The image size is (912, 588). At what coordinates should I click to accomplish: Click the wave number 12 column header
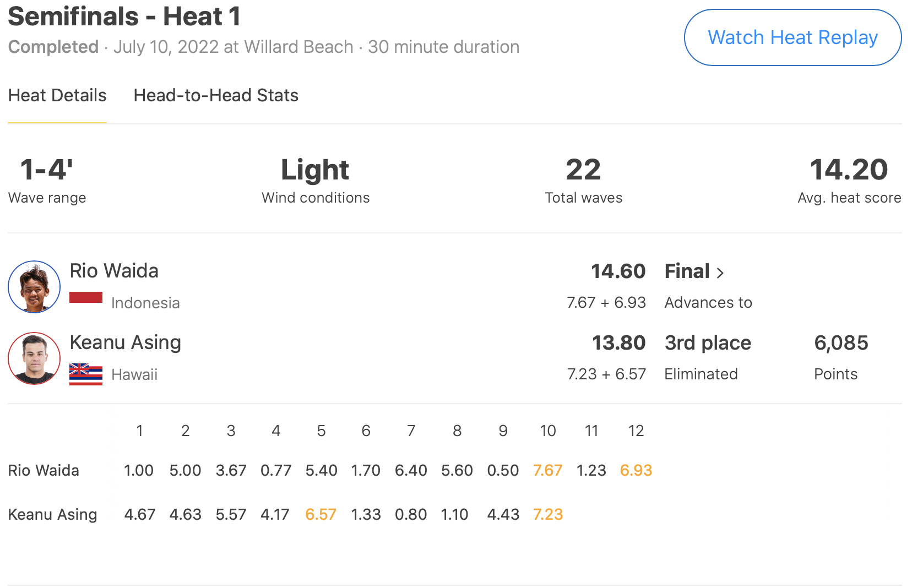pos(636,431)
